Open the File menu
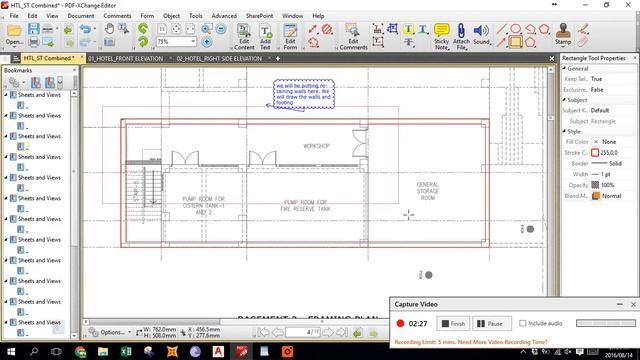This screenshot has height=360, width=640. (x=14, y=16)
